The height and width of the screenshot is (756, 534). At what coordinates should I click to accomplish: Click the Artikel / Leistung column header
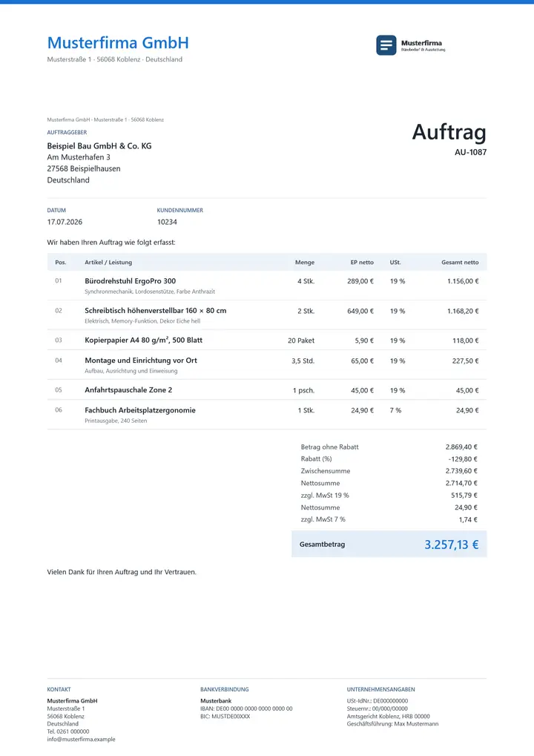[108, 263]
